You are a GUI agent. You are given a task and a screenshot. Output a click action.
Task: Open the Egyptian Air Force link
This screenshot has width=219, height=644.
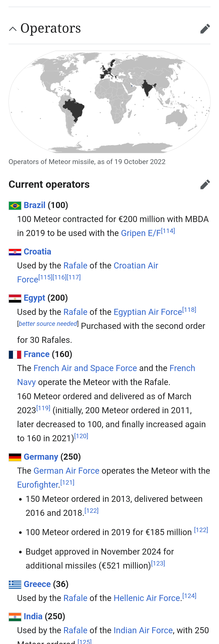(148, 312)
